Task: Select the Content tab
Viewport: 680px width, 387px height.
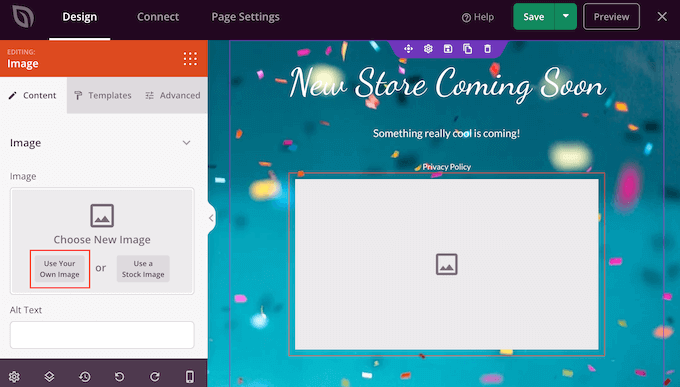Action: point(33,95)
